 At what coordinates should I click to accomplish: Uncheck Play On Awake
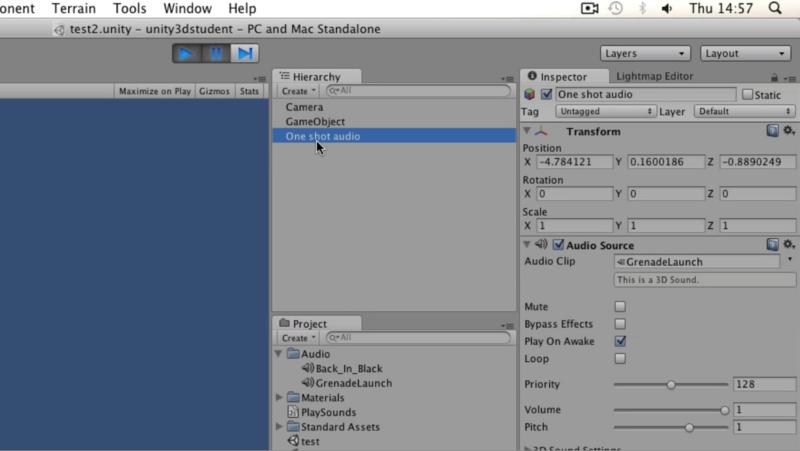tap(620, 341)
